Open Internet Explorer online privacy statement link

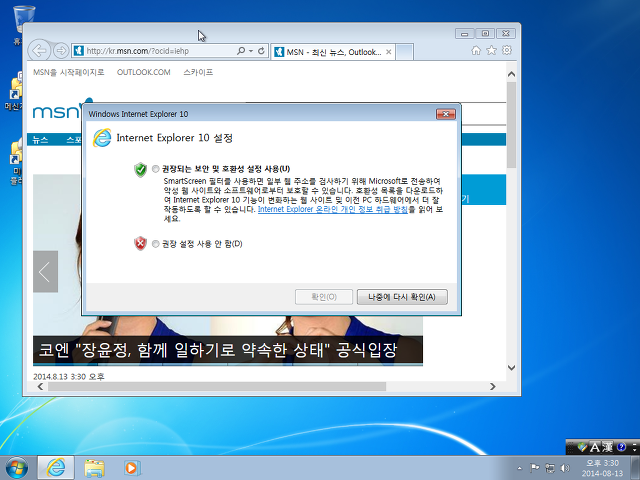click(x=333, y=209)
